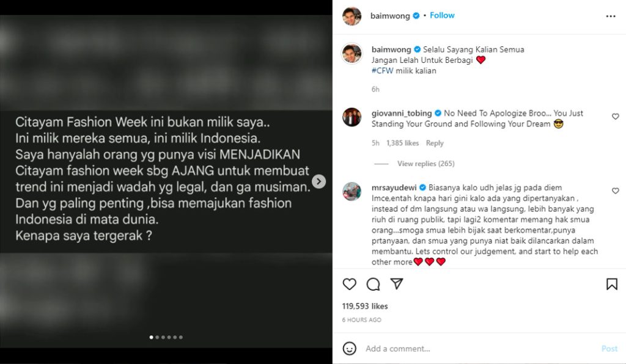The width and height of the screenshot is (626, 364).
Task: Save post with bookmark icon
Action: tap(611, 284)
